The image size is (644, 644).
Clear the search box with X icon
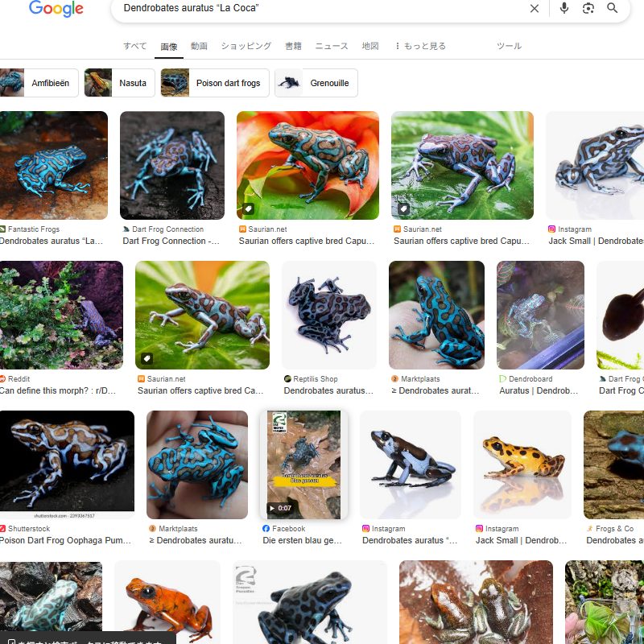coord(535,8)
